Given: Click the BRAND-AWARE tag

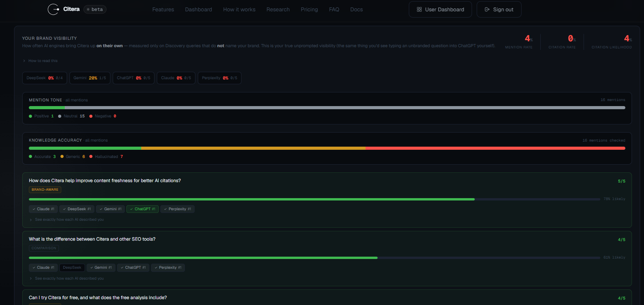Looking at the screenshot, I should click(45, 190).
